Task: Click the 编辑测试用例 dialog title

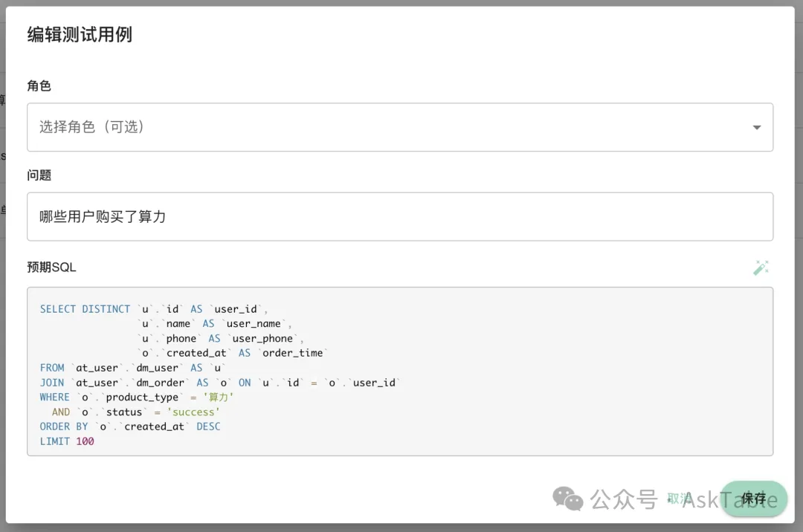Action: point(80,35)
